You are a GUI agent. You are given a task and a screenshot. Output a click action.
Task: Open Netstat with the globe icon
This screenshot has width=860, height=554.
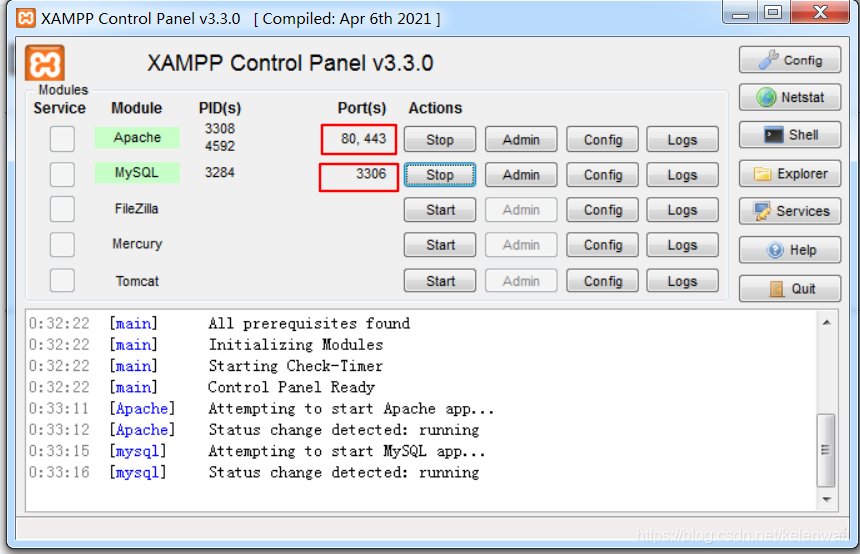(x=790, y=98)
